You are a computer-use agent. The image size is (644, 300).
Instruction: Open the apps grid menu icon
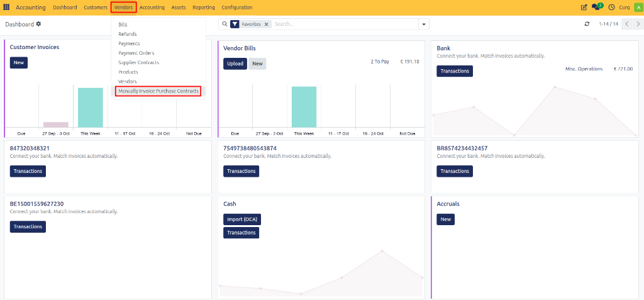coord(6,8)
